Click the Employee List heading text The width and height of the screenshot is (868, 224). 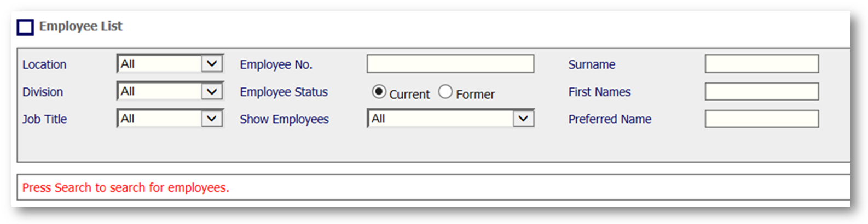tap(81, 26)
